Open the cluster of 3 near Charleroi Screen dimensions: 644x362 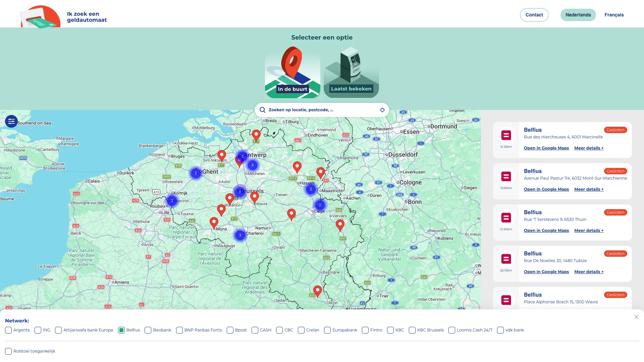pyautogui.click(x=240, y=235)
